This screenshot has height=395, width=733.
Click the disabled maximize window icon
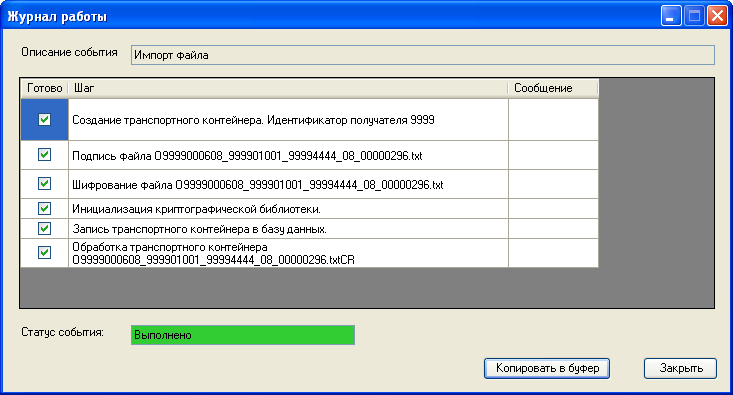[x=694, y=16]
